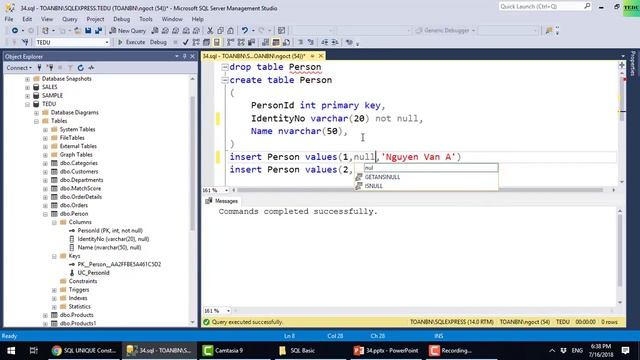This screenshot has width=640, height=360.
Task: Open the View menu
Action: [47, 19]
